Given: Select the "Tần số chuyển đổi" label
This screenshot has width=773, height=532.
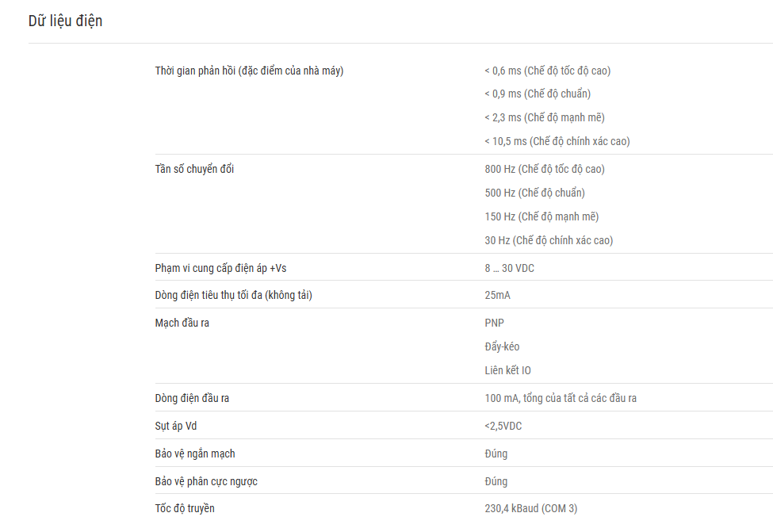Looking at the screenshot, I should point(194,169).
